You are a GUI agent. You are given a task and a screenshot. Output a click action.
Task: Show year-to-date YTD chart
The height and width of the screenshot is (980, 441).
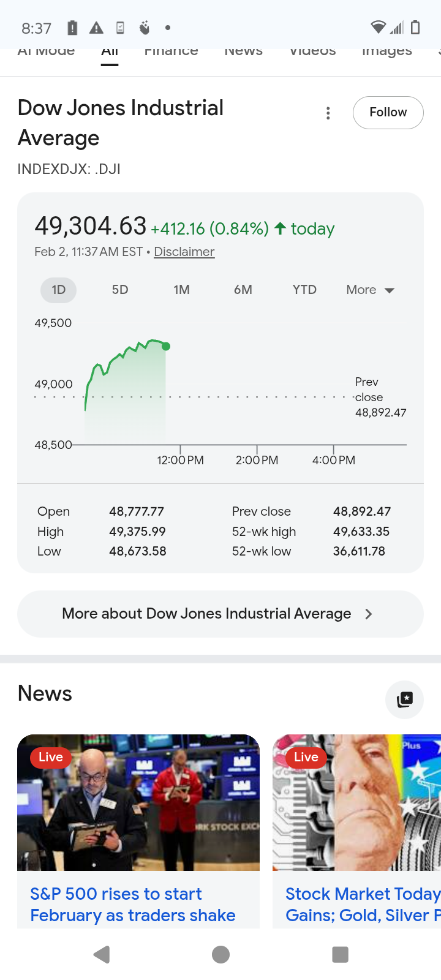point(304,290)
